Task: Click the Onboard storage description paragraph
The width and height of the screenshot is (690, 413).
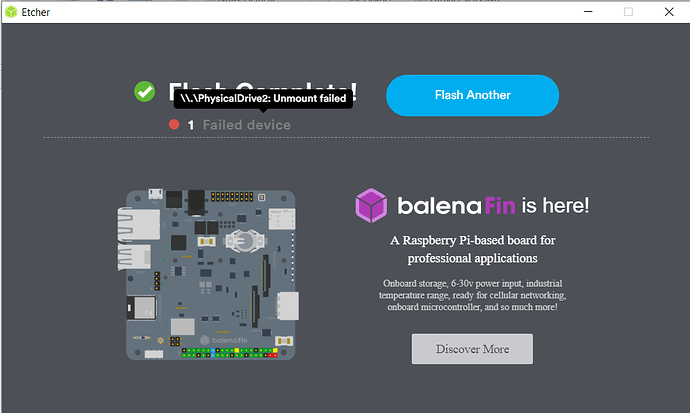Action: coord(472,295)
